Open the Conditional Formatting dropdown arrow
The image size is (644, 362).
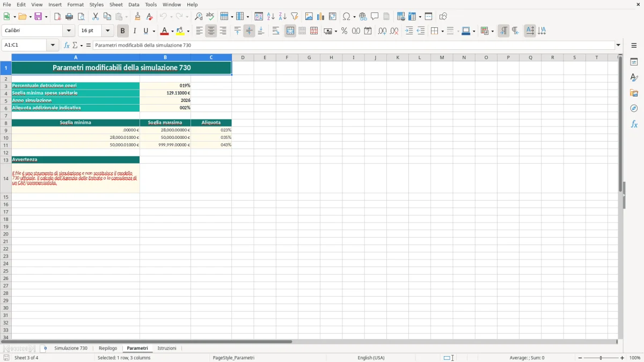[492, 31]
